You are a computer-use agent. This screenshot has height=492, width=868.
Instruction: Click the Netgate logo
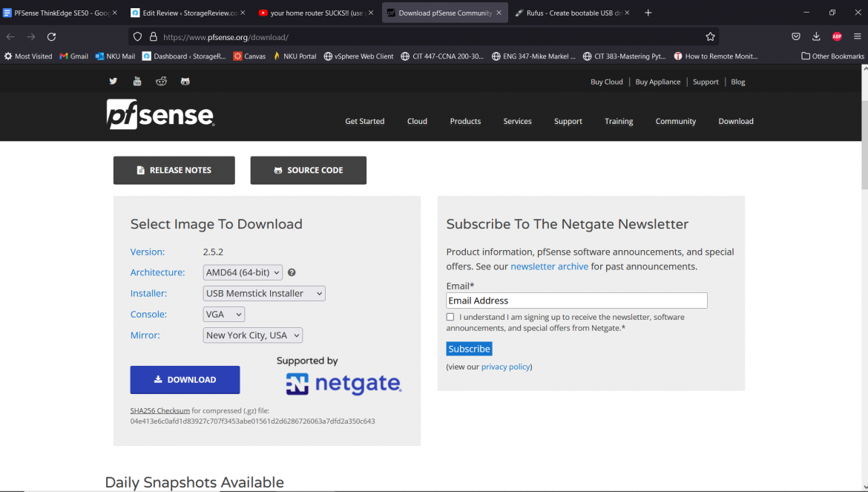343,384
